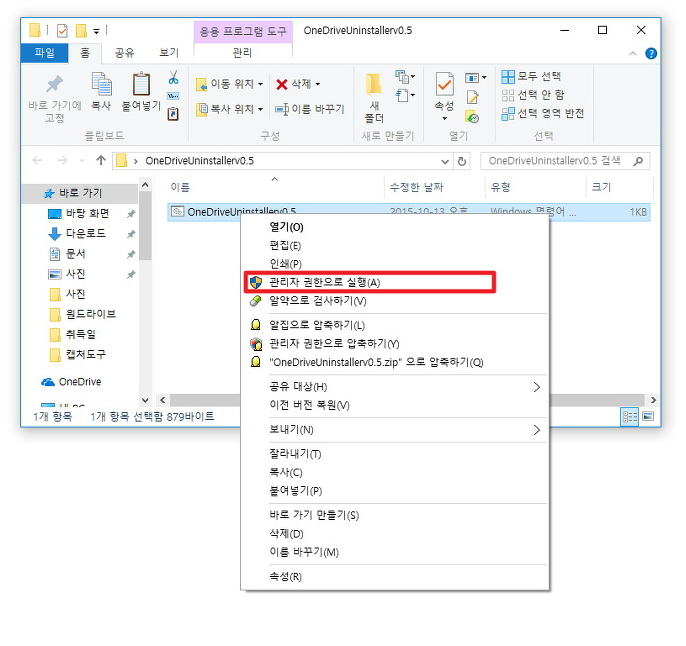This screenshot has height=646, width=686.
Task: Click the New folder quick access icon
Action: pos(81,31)
